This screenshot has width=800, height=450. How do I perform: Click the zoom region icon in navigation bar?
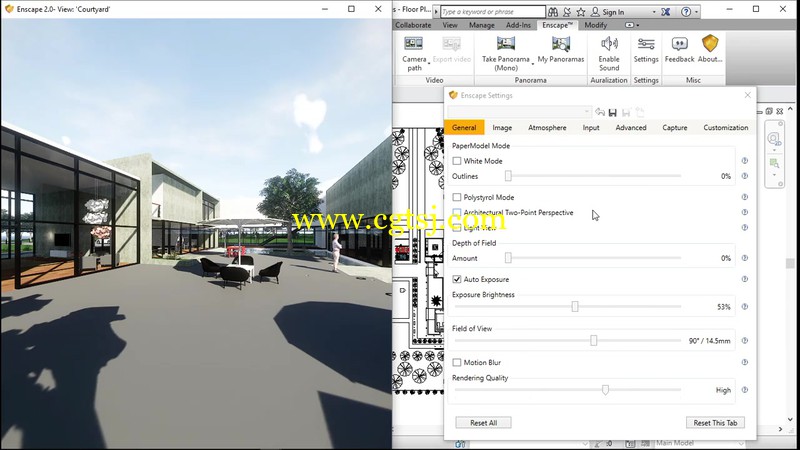(774, 163)
